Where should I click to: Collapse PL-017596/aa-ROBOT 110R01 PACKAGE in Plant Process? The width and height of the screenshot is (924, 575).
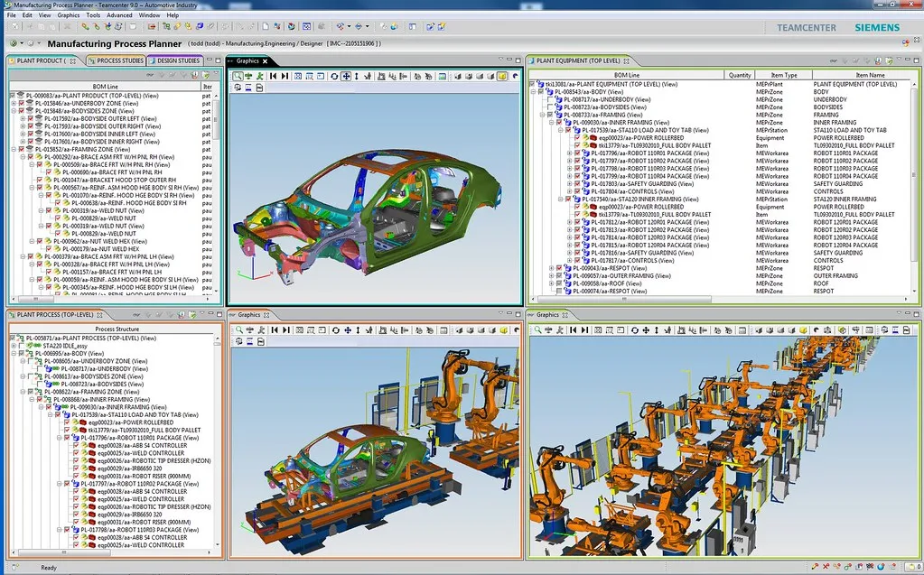click(x=59, y=438)
